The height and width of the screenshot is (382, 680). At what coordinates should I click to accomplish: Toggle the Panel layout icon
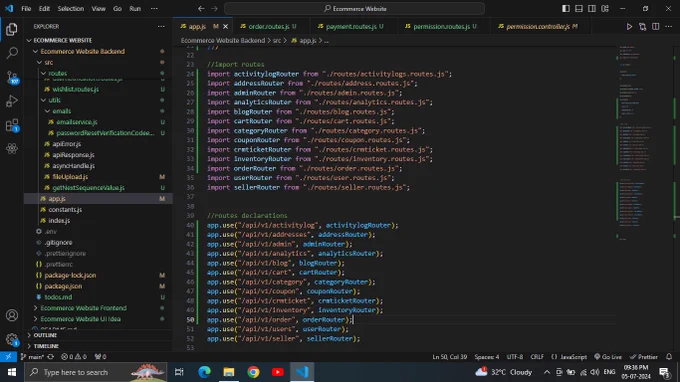coord(579,9)
